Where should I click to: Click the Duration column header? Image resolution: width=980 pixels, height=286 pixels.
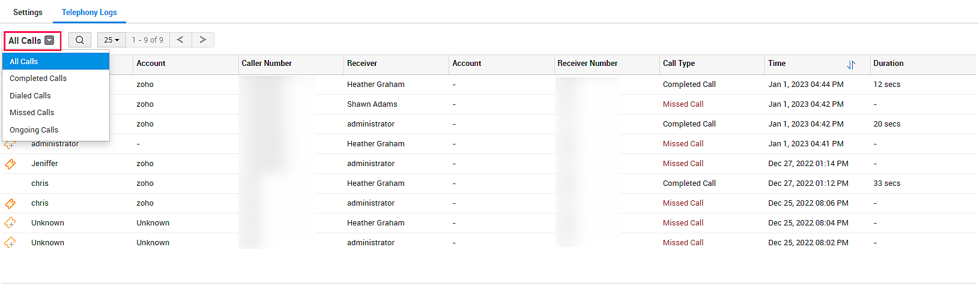click(x=888, y=64)
